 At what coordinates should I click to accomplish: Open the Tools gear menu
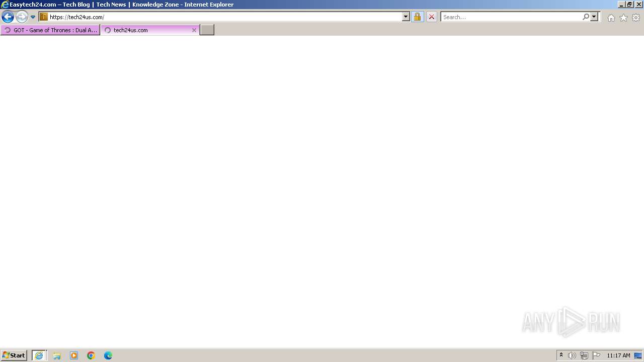click(636, 18)
